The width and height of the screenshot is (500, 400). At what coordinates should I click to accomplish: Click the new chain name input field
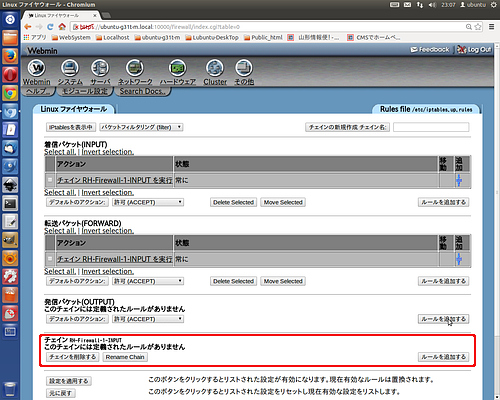coord(431,127)
